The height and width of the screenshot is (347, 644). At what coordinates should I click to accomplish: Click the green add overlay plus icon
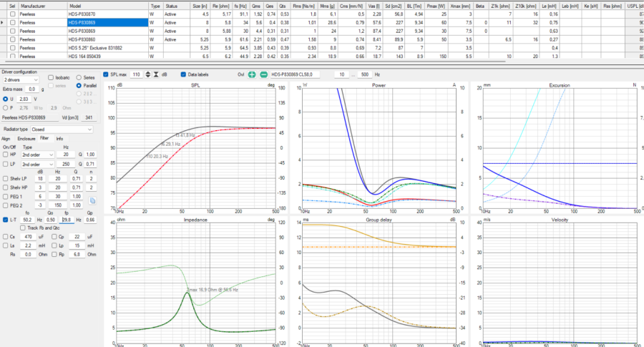252,74
